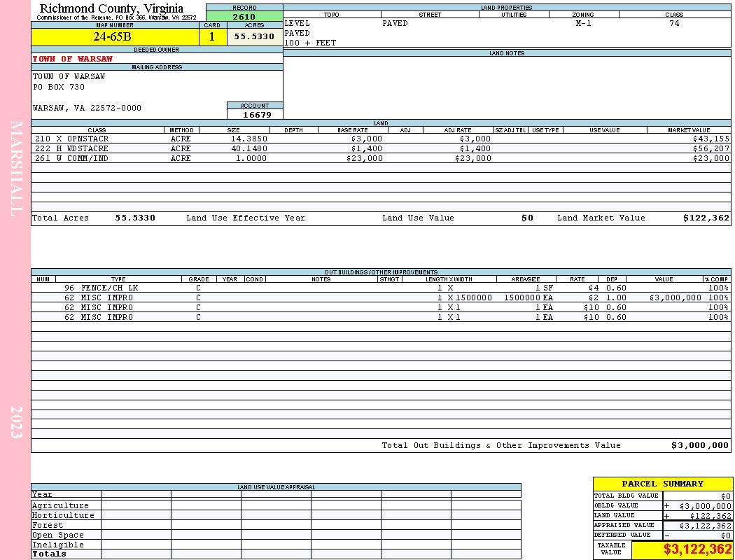Select account number 16679

pos(257,115)
